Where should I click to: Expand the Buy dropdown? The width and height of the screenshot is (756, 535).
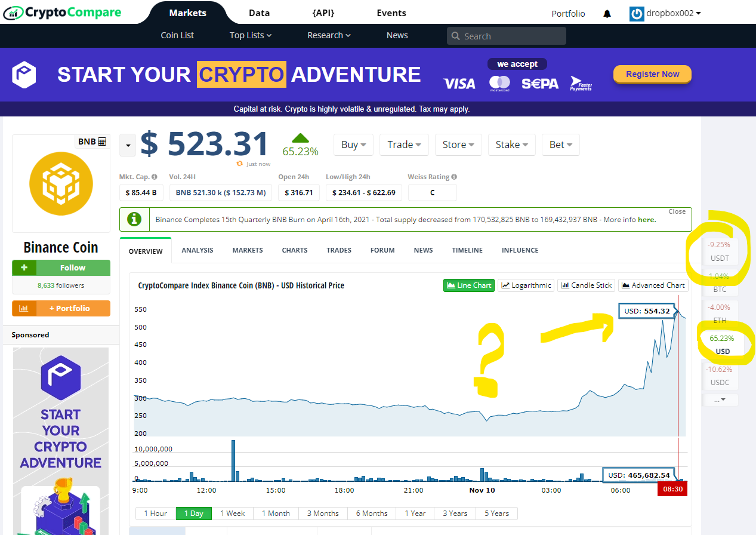point(353,144)
